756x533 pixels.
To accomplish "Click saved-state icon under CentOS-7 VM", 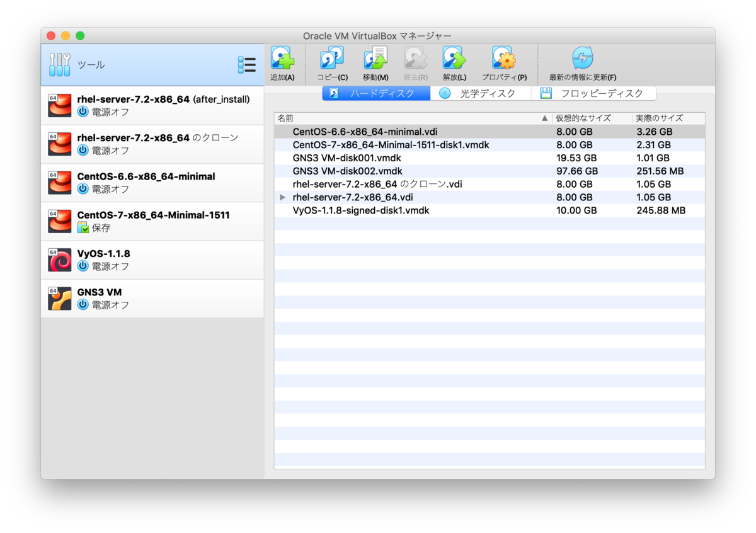I will tap(83, 228).
